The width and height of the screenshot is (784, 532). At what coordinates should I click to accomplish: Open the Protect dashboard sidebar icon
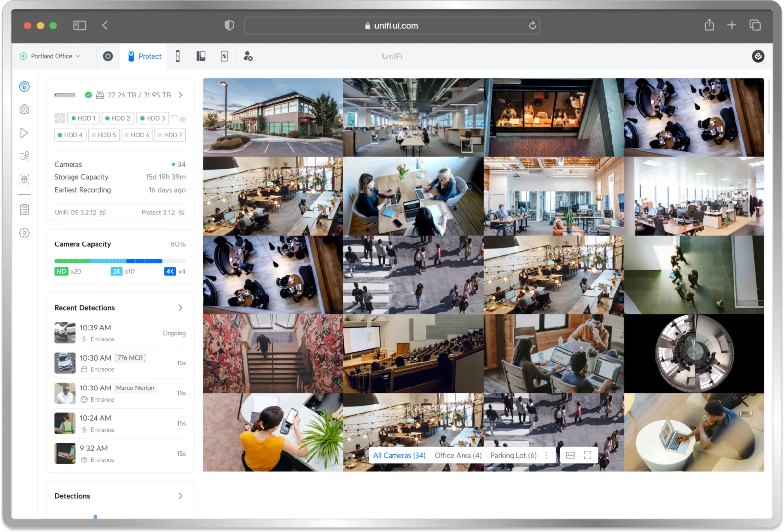point(24,87)
